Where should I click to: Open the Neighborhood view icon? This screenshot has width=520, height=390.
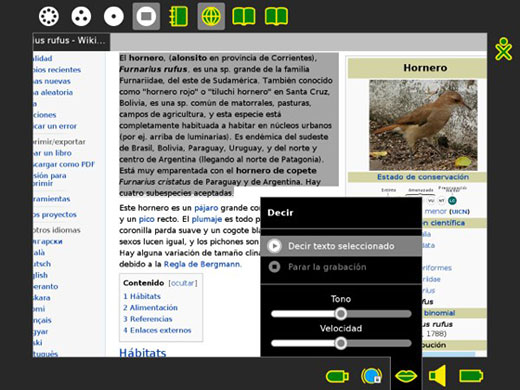[x=49, y=16]
